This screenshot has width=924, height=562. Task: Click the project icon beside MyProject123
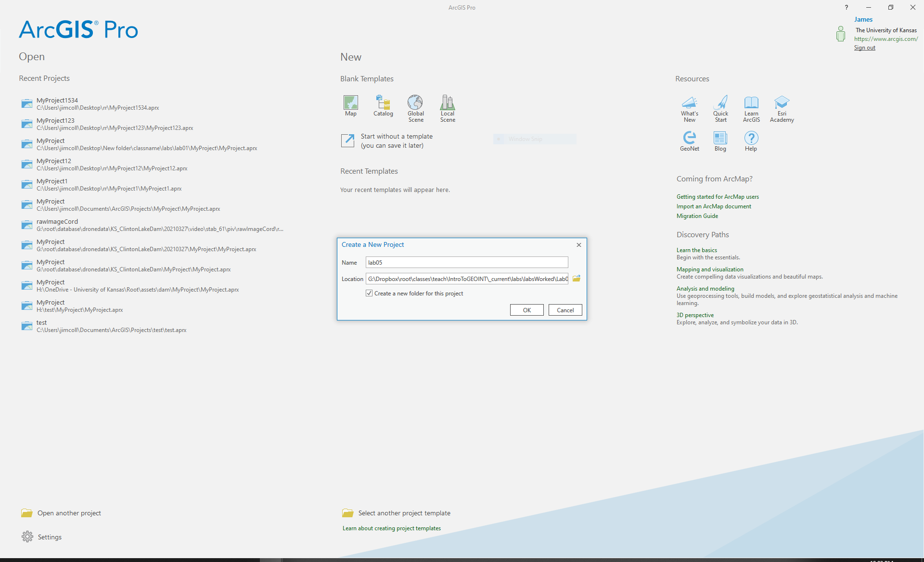(27, 124)
